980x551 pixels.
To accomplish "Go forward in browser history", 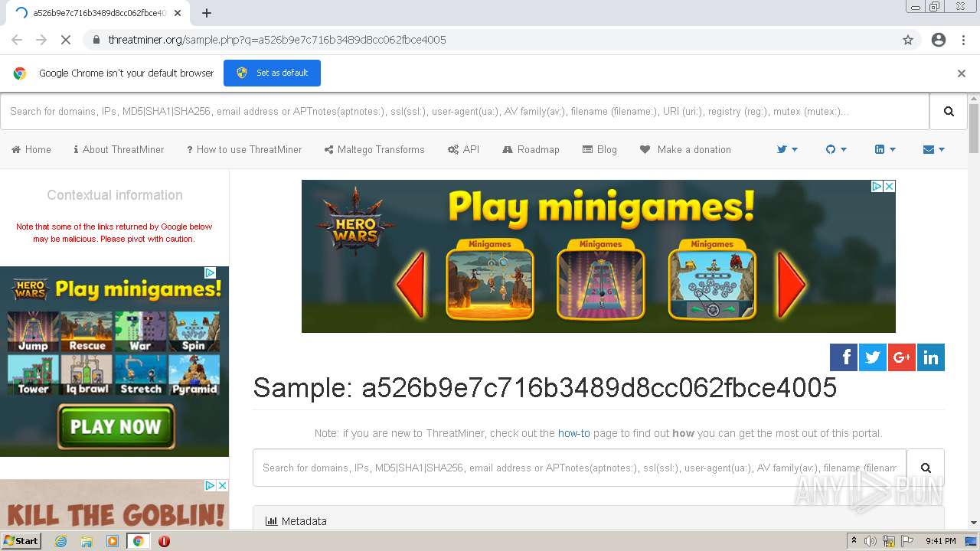I will point(41,40).
